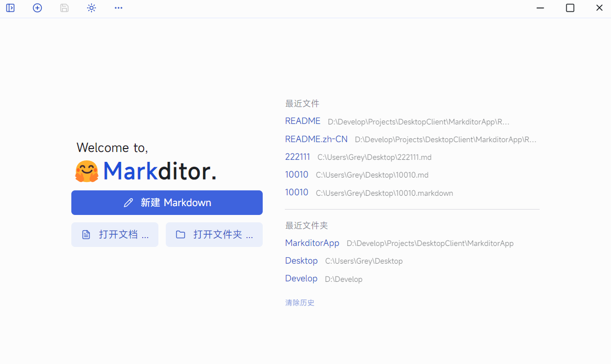Click the 打开文件夹 button
This screenshot has width=611, height=364.
pyautogui.click(x=214, y=235)
